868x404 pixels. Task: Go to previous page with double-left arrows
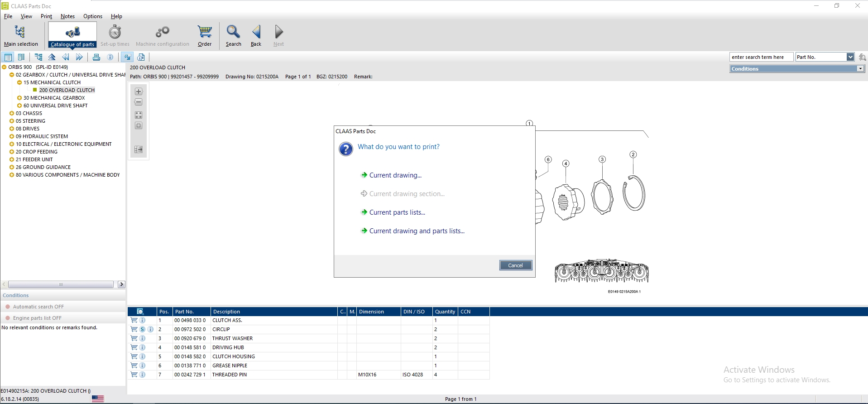[66, 57]
